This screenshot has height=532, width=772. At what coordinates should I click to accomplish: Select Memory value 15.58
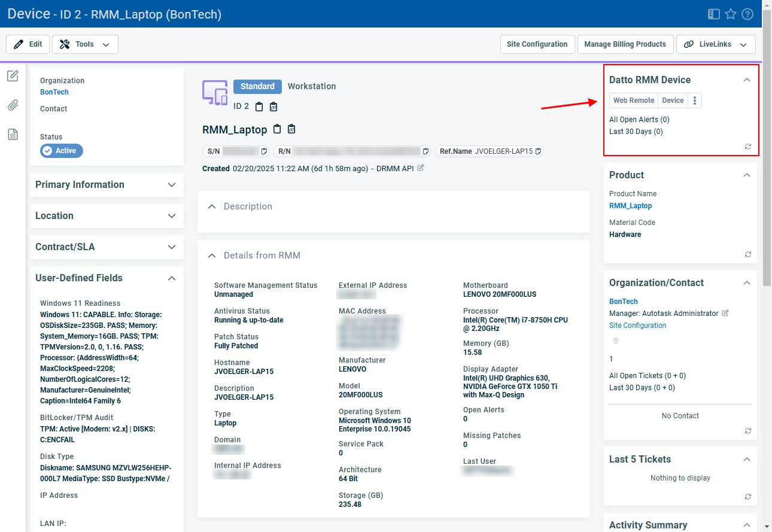pyautogui.click(x=472, y=352)
